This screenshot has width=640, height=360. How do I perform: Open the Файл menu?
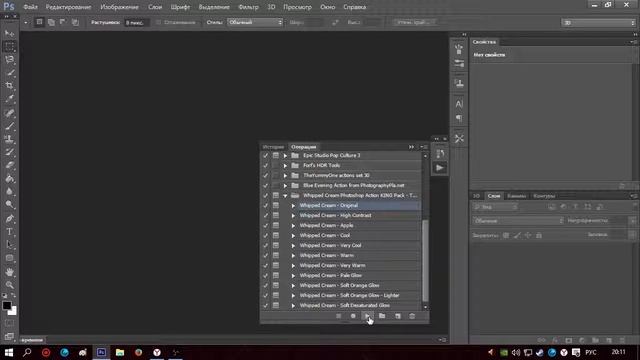pyautogui.click(x=31, y=7)
